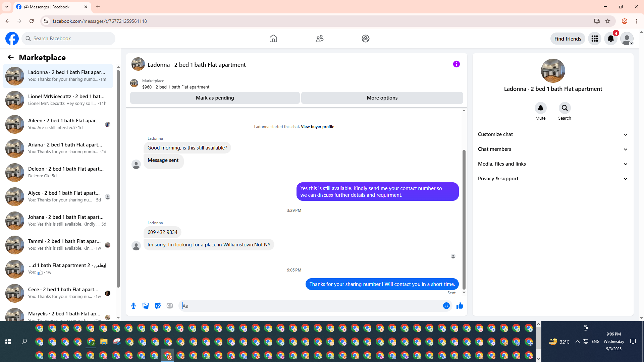The height and width of the screenshot is (362, 644).
Task: Open the notifications bell
Action: [x=611, y=39]
